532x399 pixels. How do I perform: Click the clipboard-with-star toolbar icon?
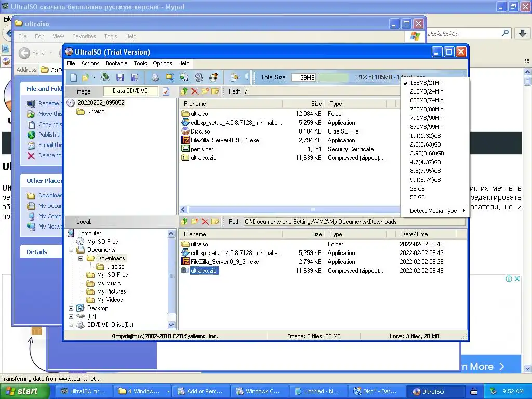(x=234, y=77)
